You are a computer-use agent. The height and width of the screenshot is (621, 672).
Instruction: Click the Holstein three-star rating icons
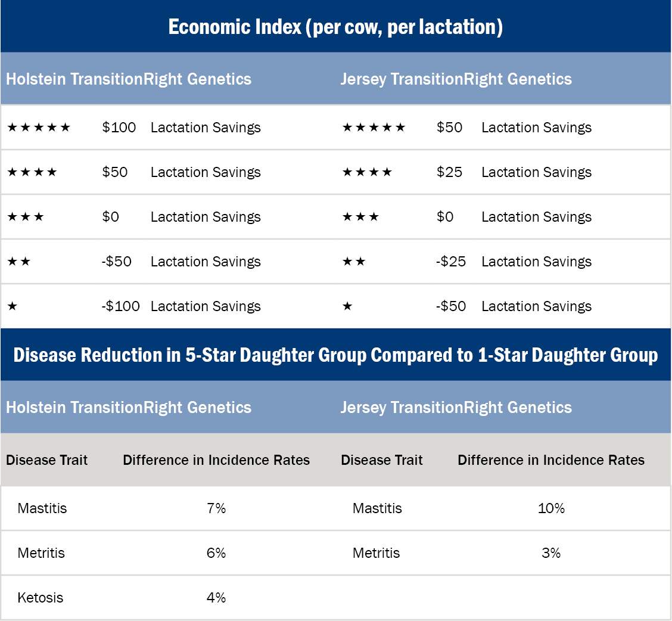click(26, 217)
